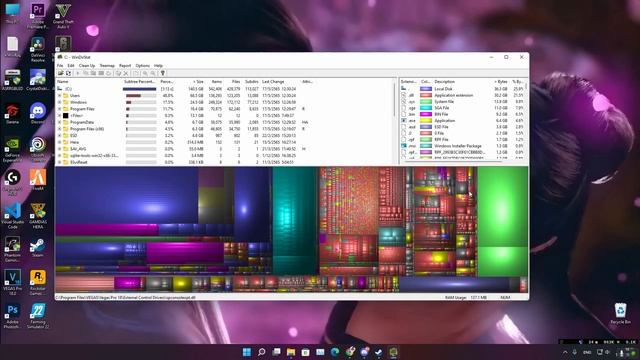Expand the Program Files folder node
This screenshot has height=360, width=640.
click(x=60, y=109)
